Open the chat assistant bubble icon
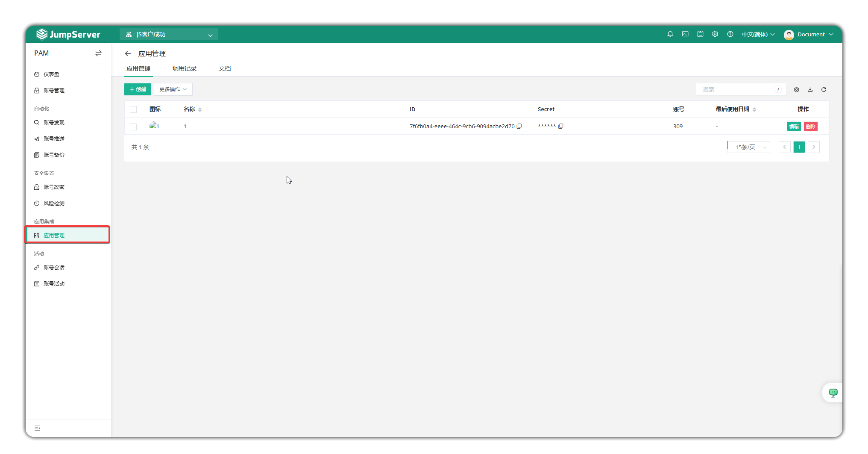 click(x=833, y=392)
